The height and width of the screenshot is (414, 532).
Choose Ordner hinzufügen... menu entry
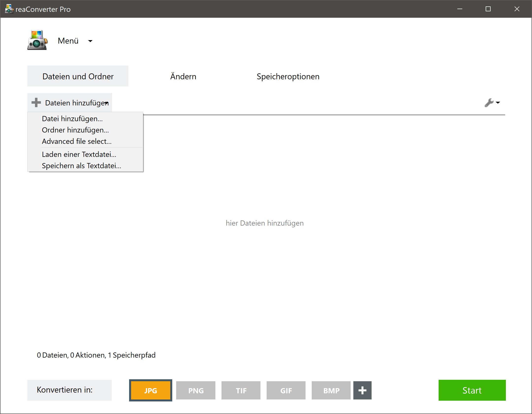pos(85,130)
